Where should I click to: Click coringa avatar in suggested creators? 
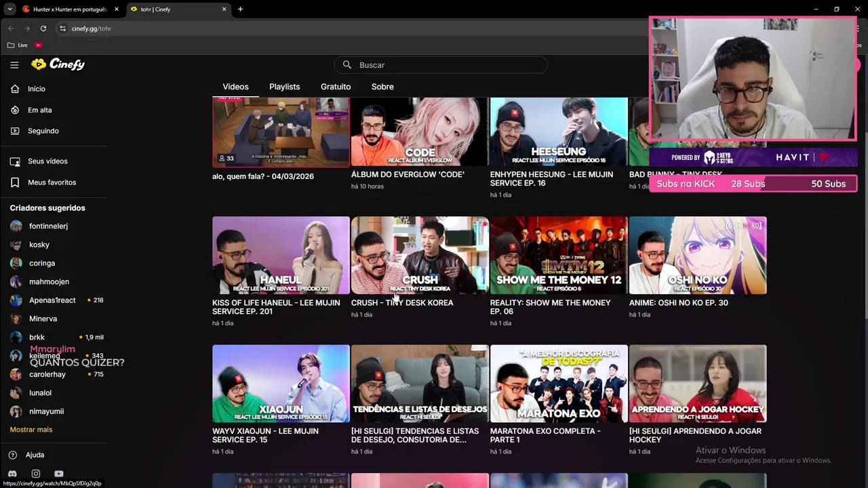point(16,263)
